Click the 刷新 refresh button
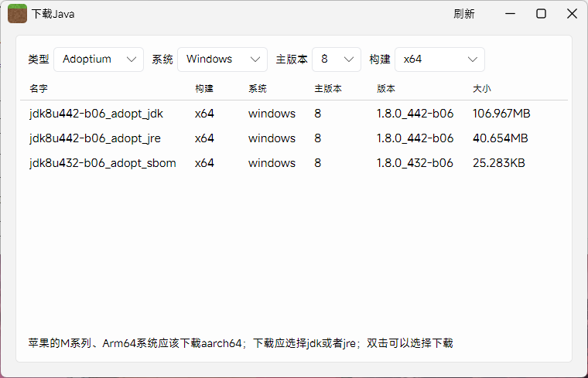 point(464,14)
